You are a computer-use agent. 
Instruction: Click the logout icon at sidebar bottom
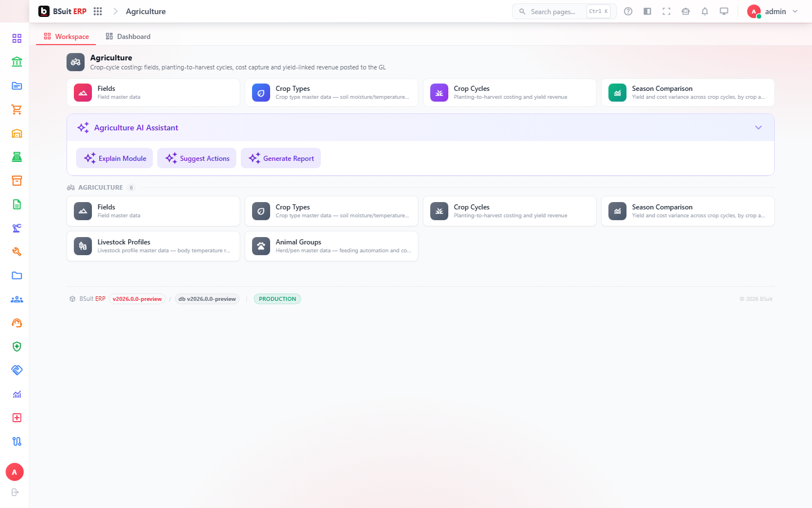pos(15,492)
